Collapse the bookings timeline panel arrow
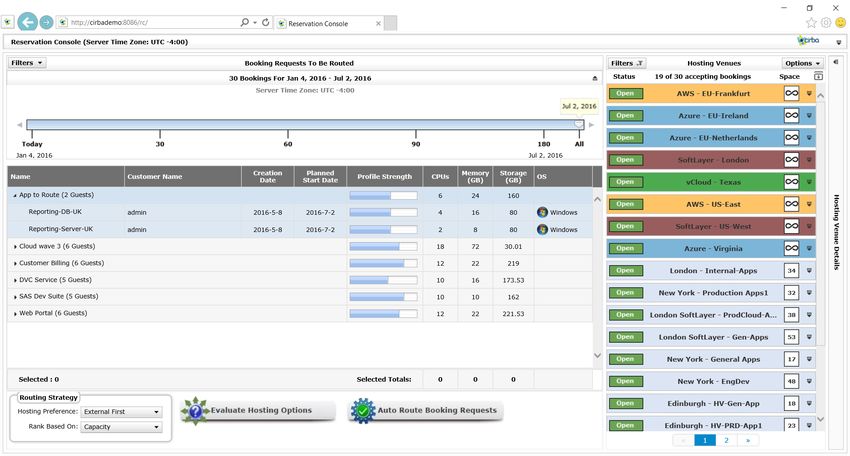850x456 pixels. [595, 79]
